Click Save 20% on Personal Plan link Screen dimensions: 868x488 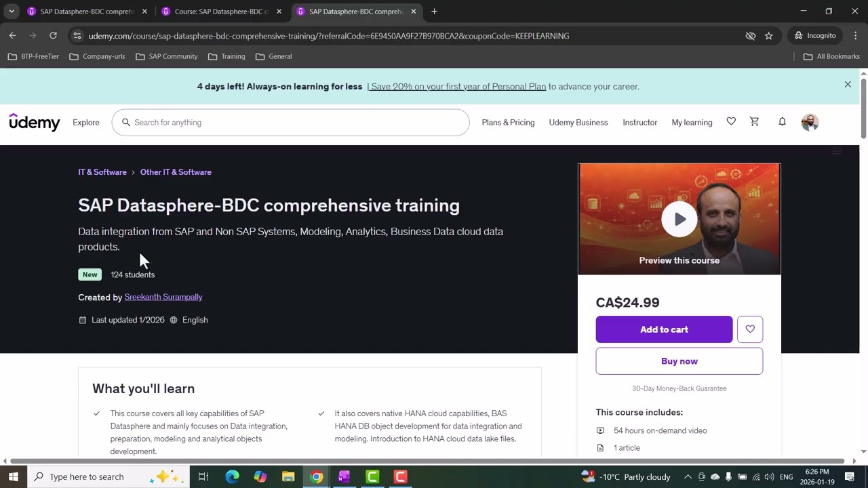pos(456,86)
